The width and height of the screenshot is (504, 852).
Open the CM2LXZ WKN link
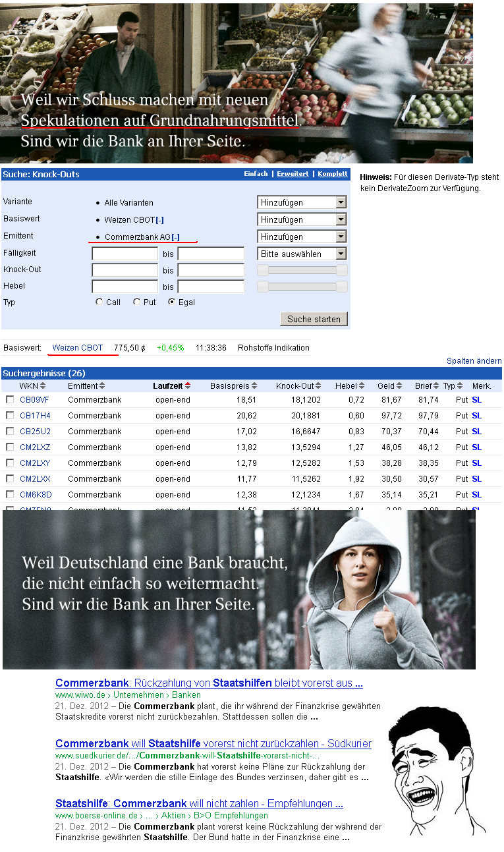coord(35,447)
